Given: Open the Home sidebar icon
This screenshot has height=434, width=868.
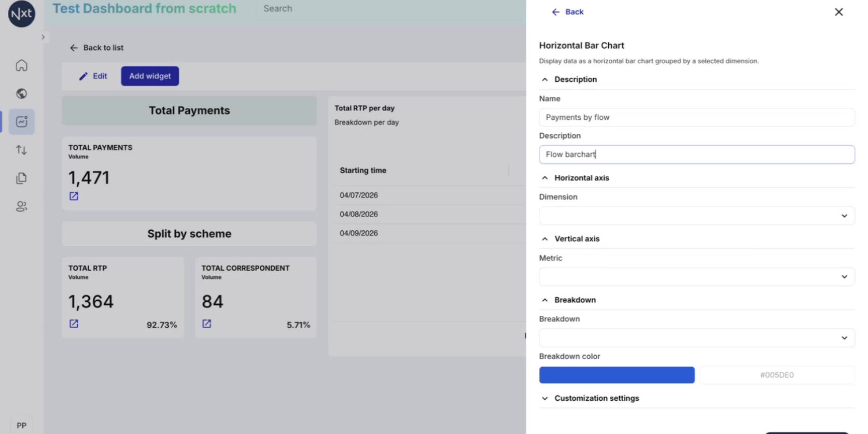Looking at the screenshot, I should click(21, 65).
